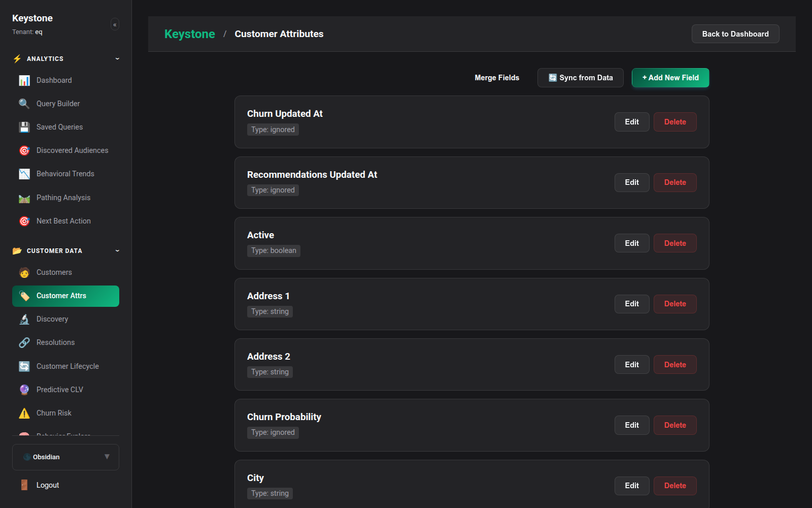The height and width of the screenshot is (508, 812).
Task: Click the Predictive CLV crystal ball icon
Action: (x=24, y=390)
